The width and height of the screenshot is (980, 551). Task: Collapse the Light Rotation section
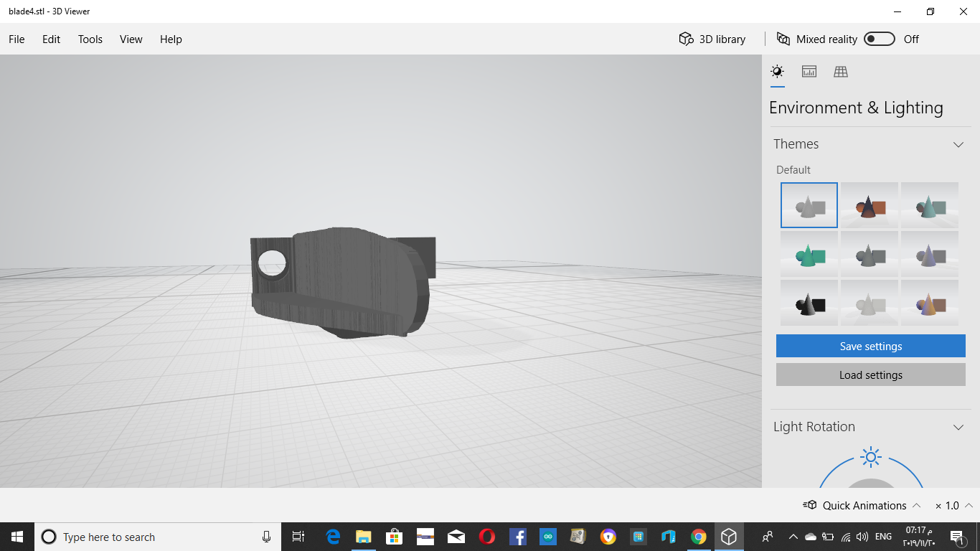(958, 427)
